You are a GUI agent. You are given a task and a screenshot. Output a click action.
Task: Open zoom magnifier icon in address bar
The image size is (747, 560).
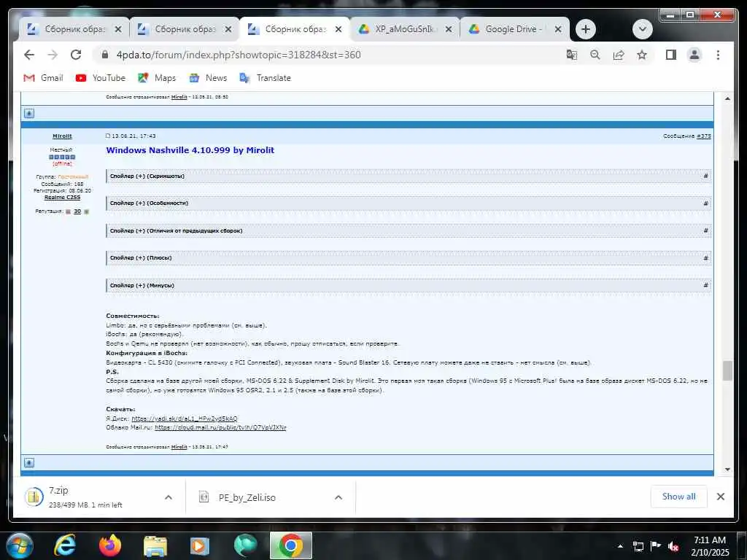(x=595, y=55)
